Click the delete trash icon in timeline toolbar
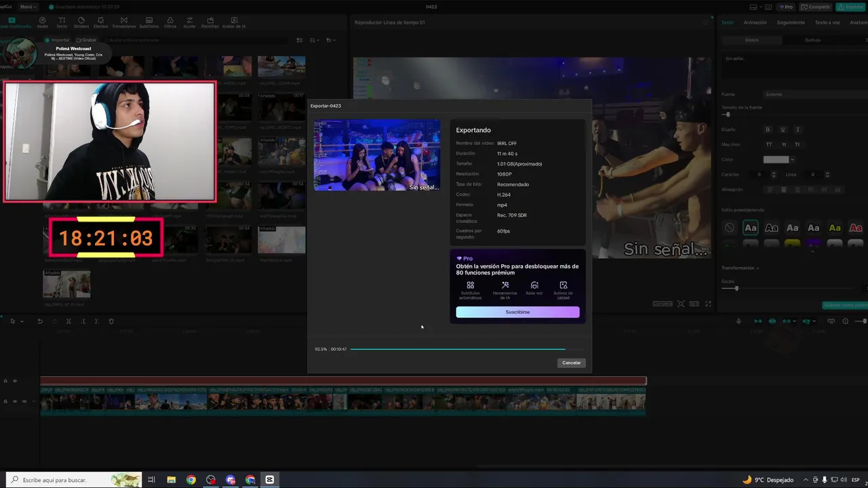 (111, 321)
